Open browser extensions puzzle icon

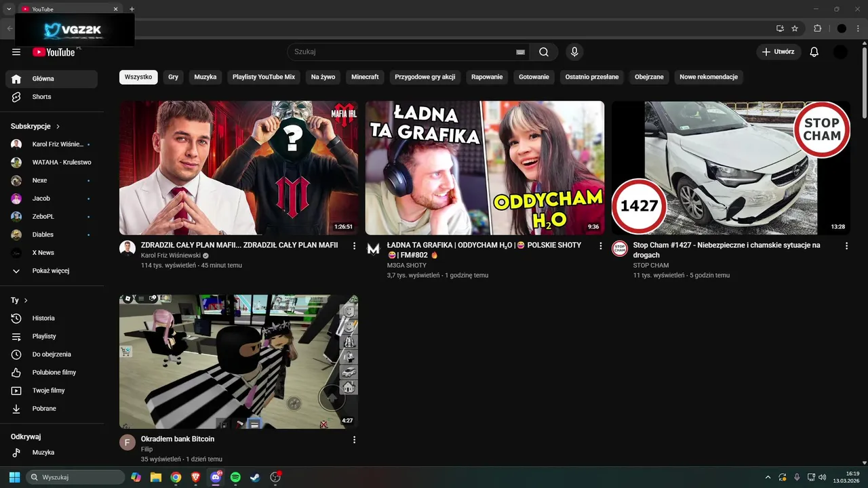(x=817, y=28)
